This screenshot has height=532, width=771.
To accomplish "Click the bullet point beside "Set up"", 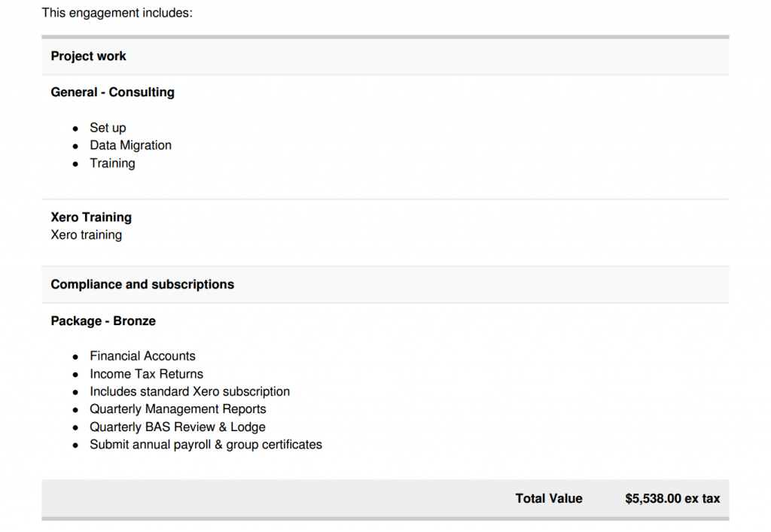I will [x=75, y=129].
